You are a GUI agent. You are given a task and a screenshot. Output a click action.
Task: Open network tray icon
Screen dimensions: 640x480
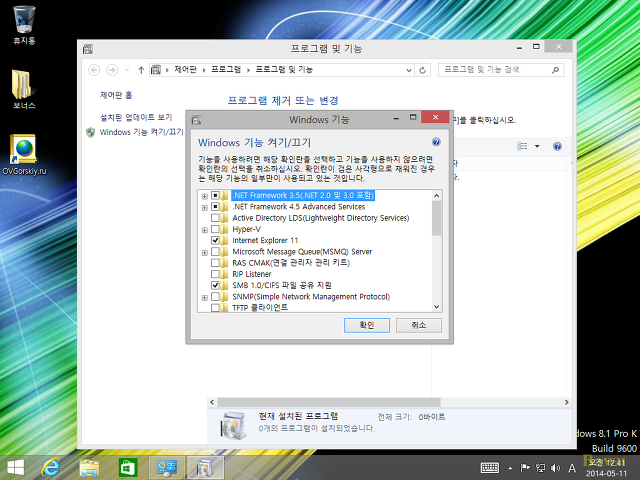click(540, 468)
